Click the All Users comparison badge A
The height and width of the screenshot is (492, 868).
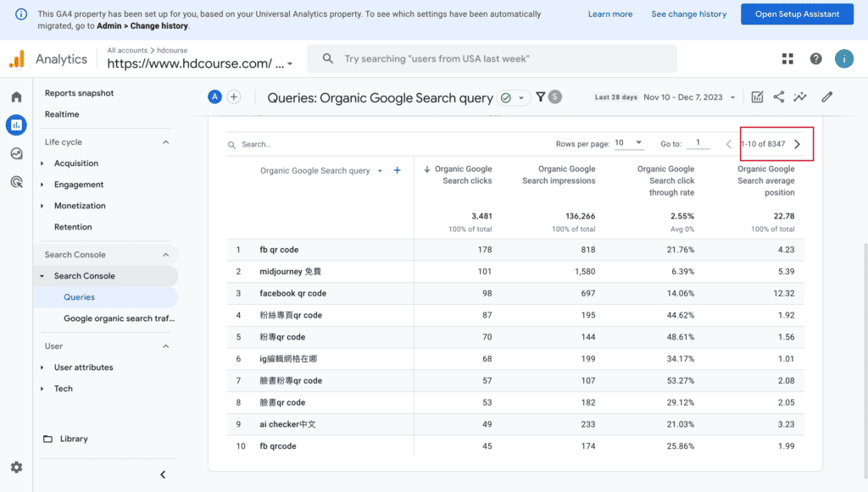point(214,97)
